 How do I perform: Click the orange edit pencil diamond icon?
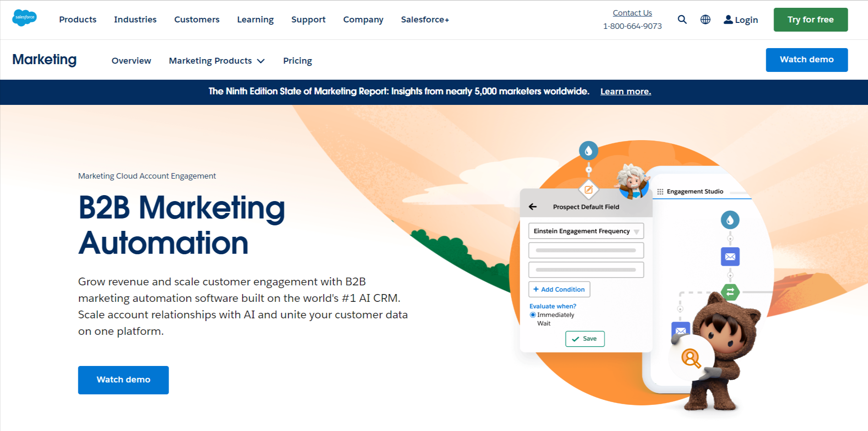point(588,190)
